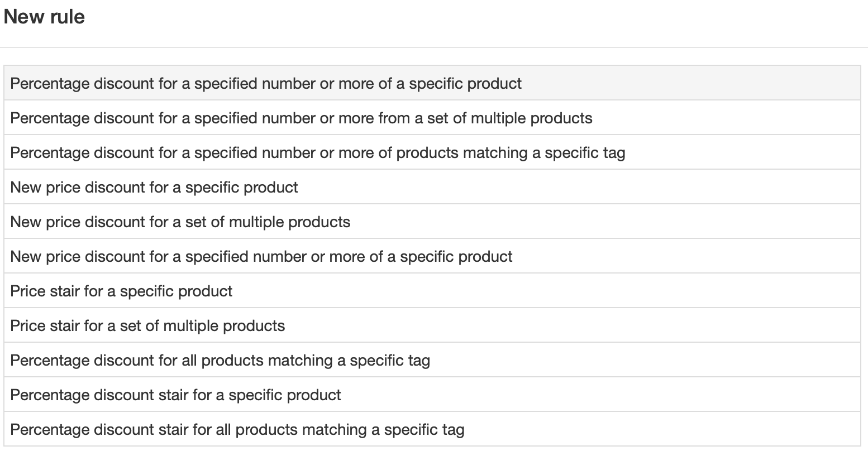
Task: Start a multi-product new price discount rule
Action: tap(180, 222)
